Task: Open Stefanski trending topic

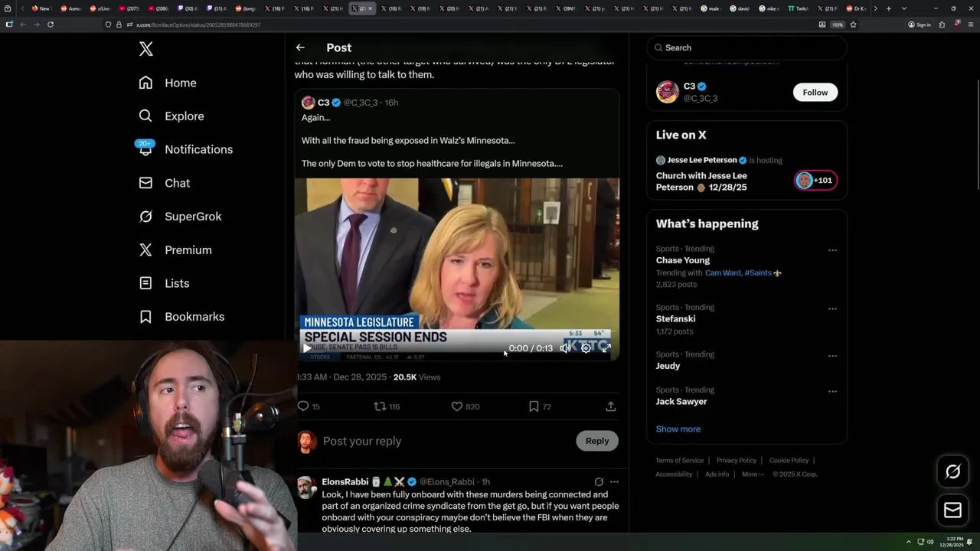Action: pos(675,319)
